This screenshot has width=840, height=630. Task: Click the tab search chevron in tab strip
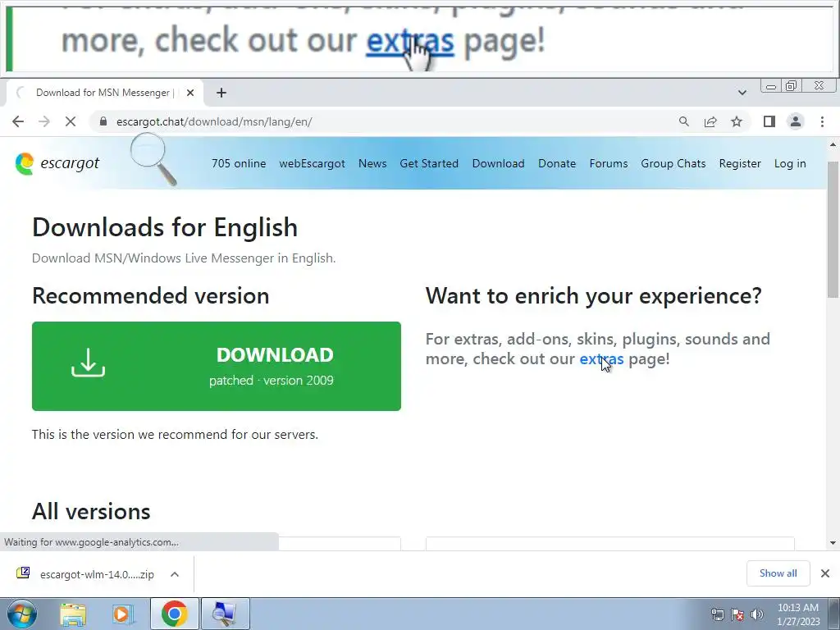(742, 93)
